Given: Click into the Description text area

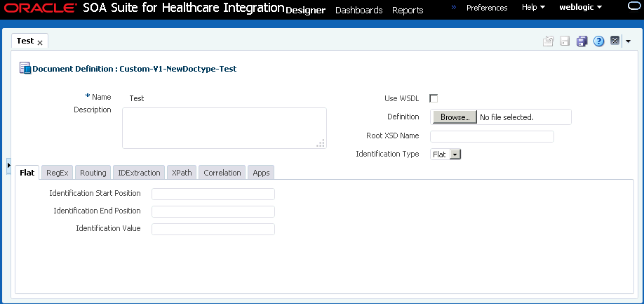Looking at the screenshot, I should 224,128.
